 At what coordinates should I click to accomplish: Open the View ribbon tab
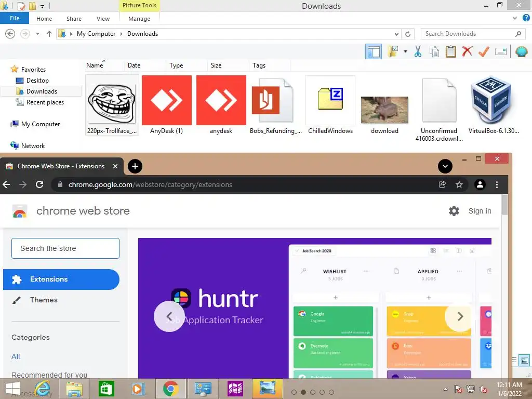point(103,19)
